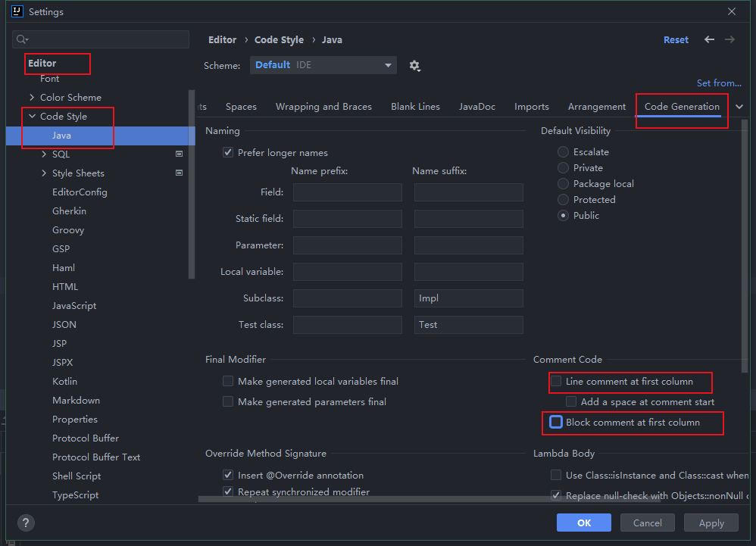The image size is (756, 546).
Task: Click Editor in the breadcrumb
Action: 222,40
